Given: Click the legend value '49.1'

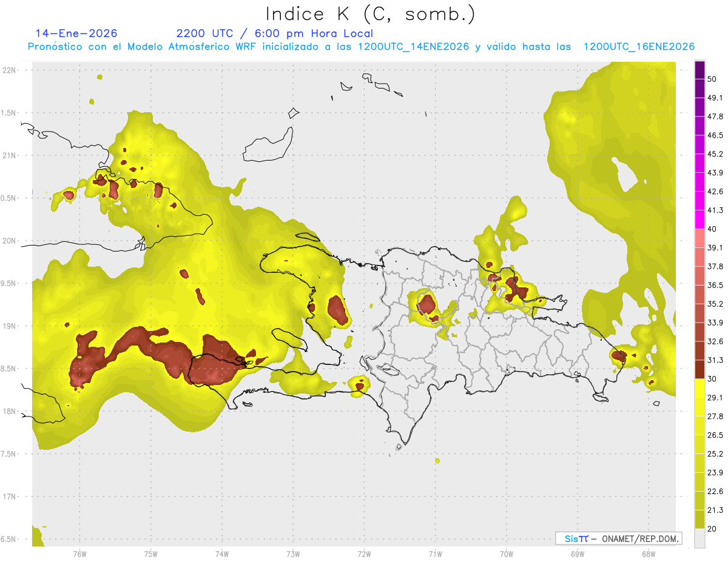Looking at the screenshot, I should (x=715, y=98).
